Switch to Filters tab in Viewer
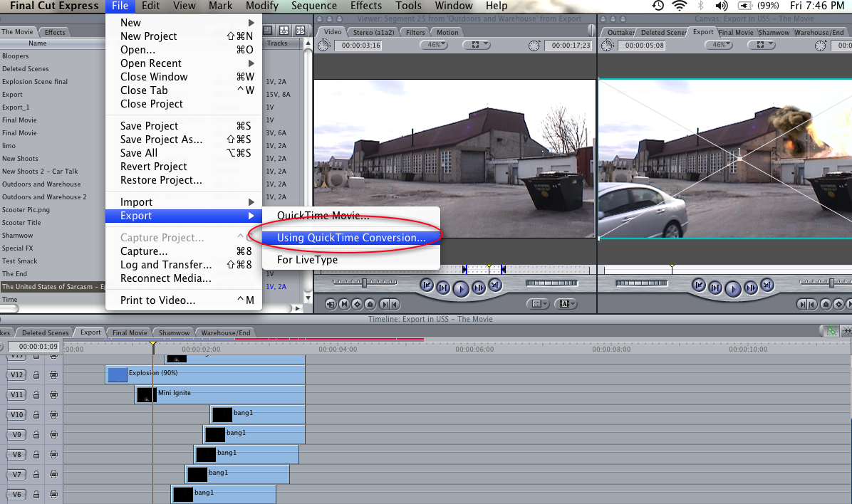The width and height of the screenshot is (852, 504). [x=415, y=32]
